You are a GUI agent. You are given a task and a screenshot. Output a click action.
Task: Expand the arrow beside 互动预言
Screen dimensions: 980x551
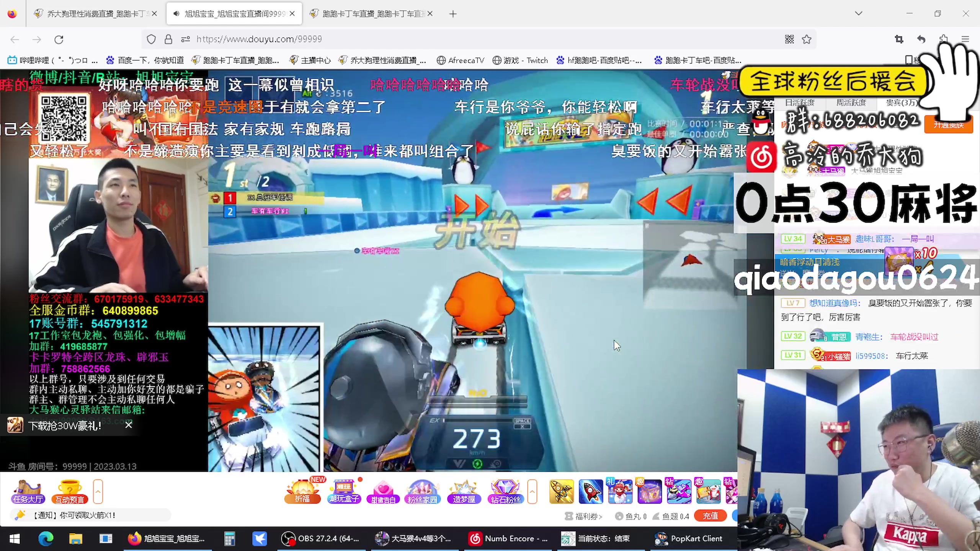click(x=98, y=492)
